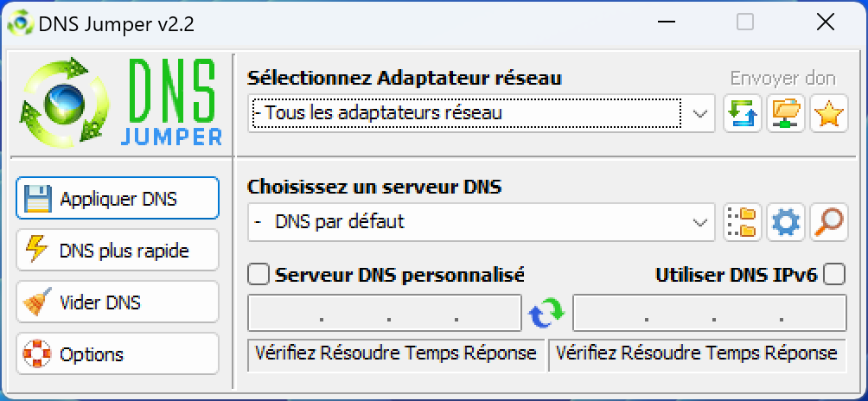Click Appliquer DNS button
The width and height of the screenshot is (868, 401).
(118, 198)
